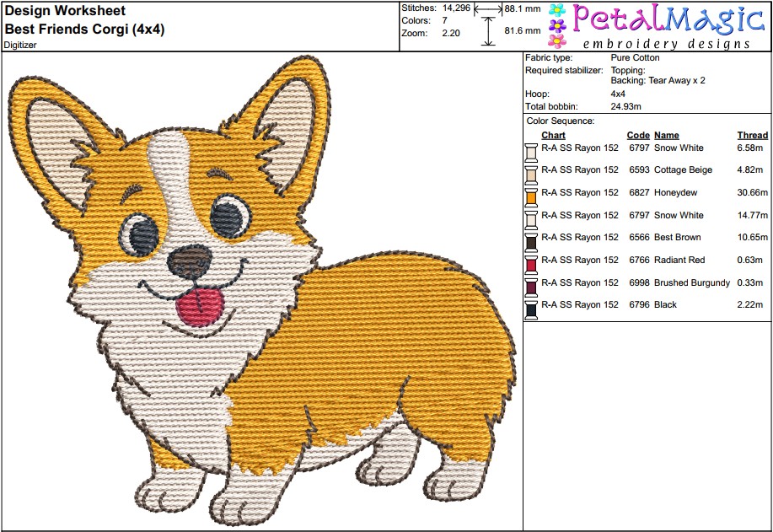Click the 'Color Sequence:' heading

(x=561, y=121)
